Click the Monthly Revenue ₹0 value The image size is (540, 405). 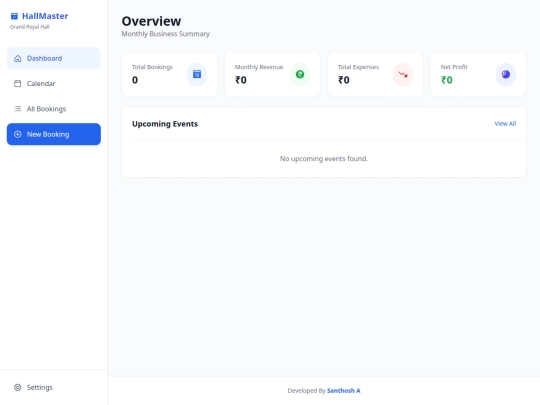tap(241, 80)
